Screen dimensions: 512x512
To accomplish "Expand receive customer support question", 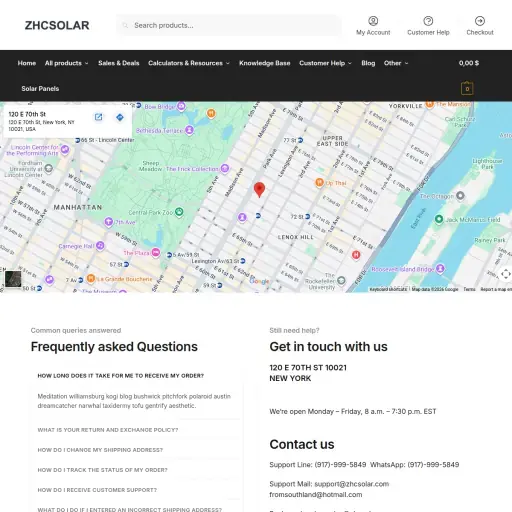I will point(97,490).
